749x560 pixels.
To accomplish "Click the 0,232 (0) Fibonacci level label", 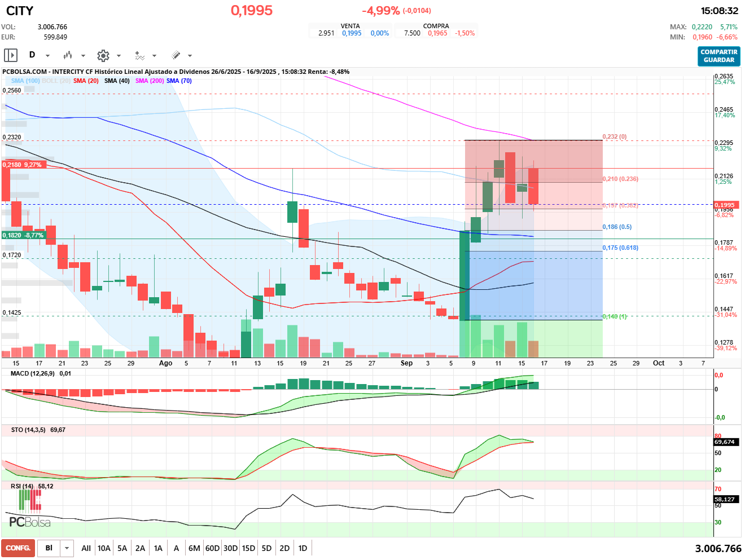I will click(615, 137).
